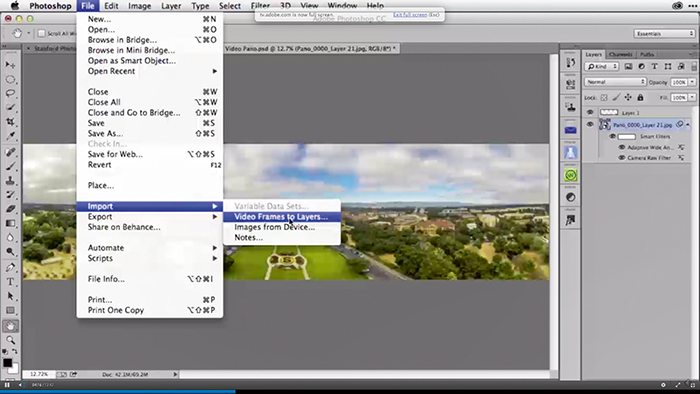
Task: Toggle lock position icon
Action: 628,97
